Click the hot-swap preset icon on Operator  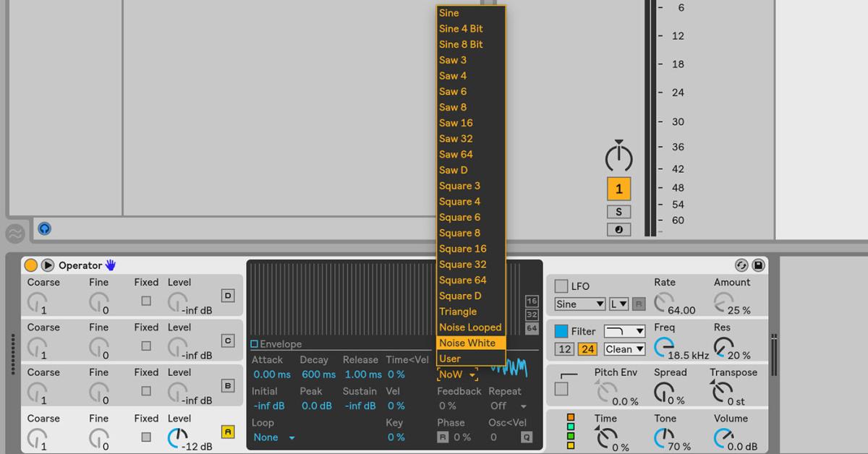tap(741, 265)
